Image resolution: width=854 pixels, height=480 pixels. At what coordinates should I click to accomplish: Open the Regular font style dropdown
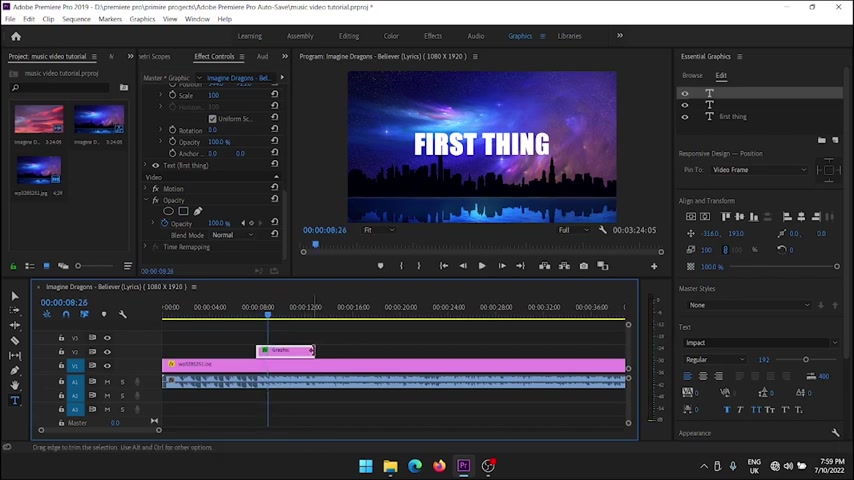pyautogui.click(x=715, y=360)
